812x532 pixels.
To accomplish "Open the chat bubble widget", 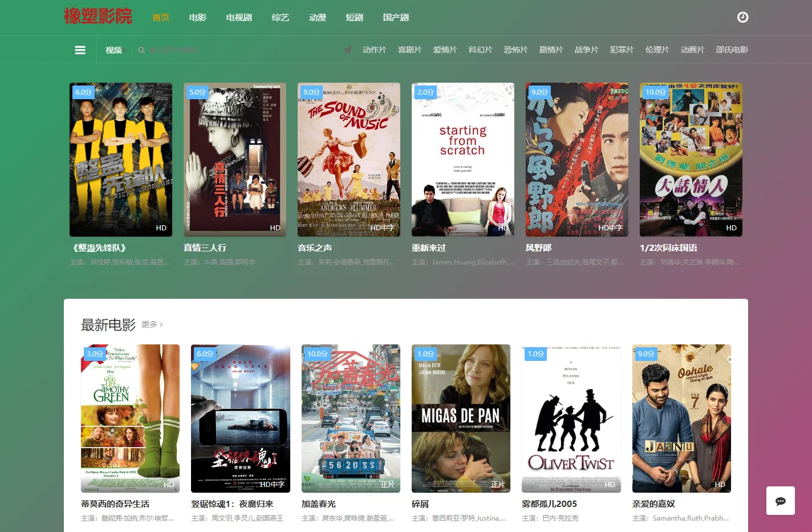I will (781, 501).
